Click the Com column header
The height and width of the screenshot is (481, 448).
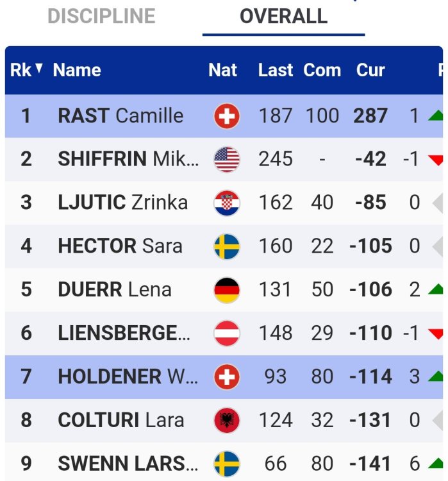[x=322, y=70]
